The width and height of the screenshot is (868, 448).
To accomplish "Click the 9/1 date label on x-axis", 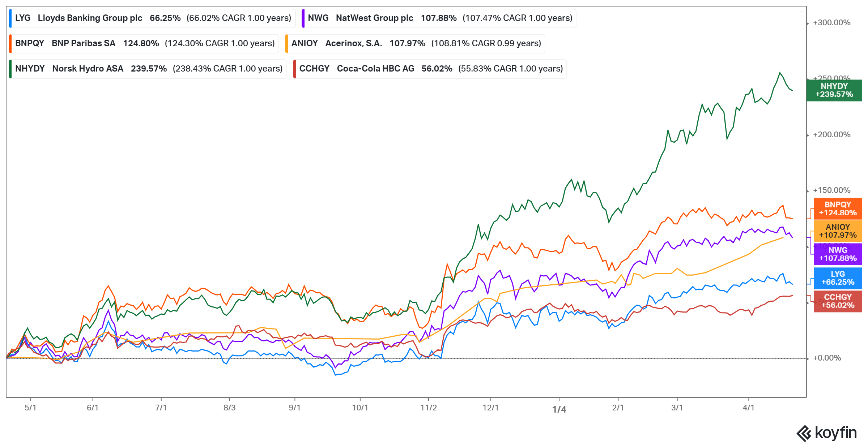I will point(294,408).
